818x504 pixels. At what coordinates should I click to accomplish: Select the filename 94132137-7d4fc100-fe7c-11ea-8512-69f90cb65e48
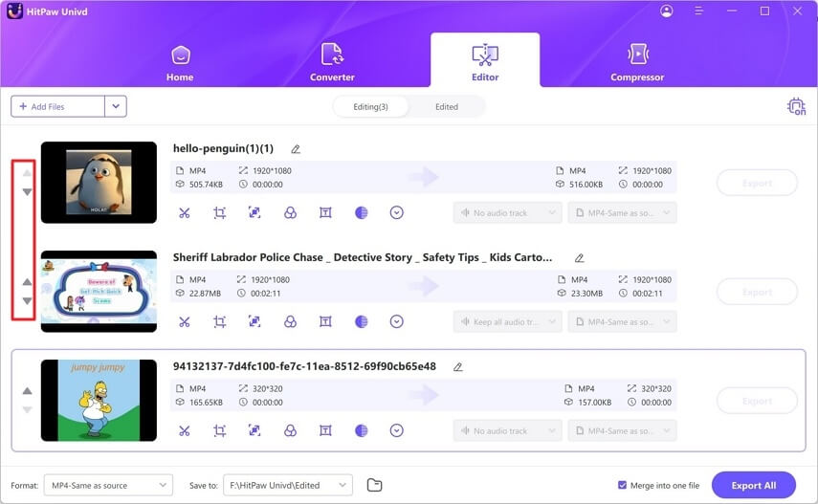click(304, 367)
